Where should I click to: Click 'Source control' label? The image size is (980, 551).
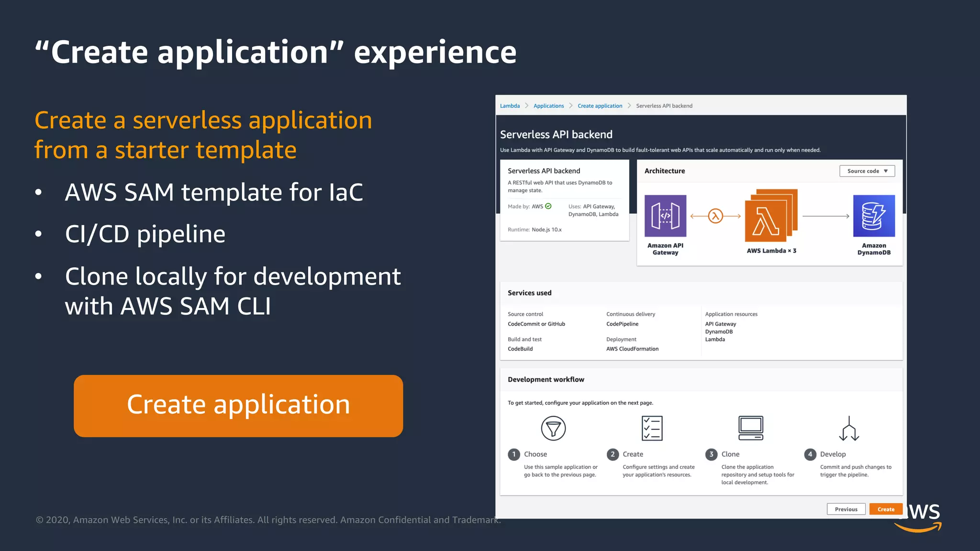525,314
